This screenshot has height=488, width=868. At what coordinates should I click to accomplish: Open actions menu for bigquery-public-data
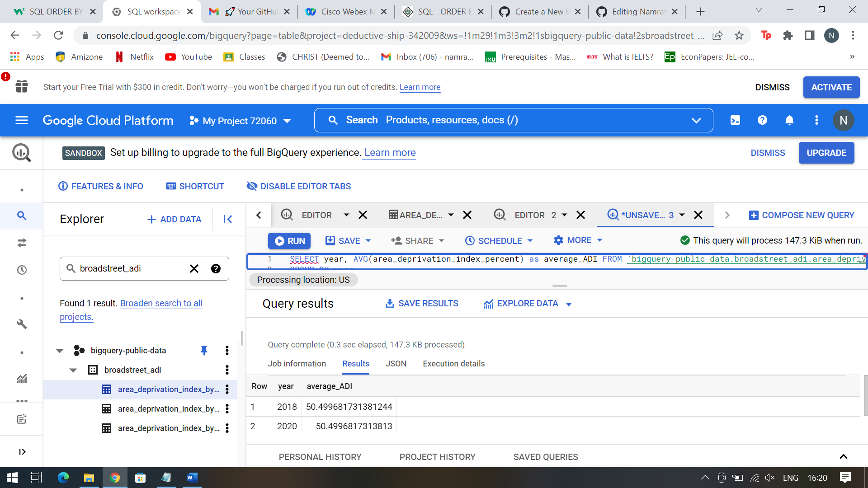[x=227, y=350]
